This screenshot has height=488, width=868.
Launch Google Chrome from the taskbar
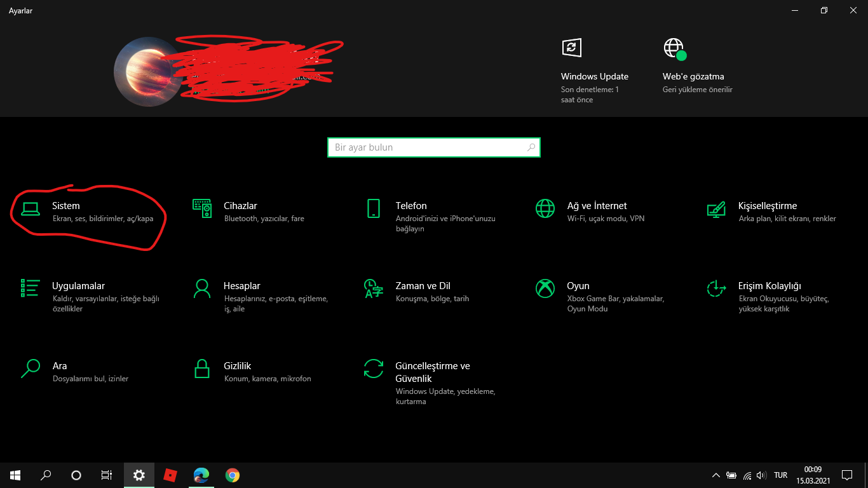click(233, 475)
